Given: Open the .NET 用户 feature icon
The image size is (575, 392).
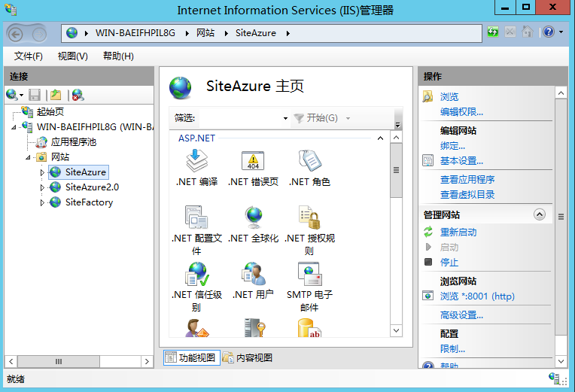Looking at the screenshot, I should [x=253, y=274].
